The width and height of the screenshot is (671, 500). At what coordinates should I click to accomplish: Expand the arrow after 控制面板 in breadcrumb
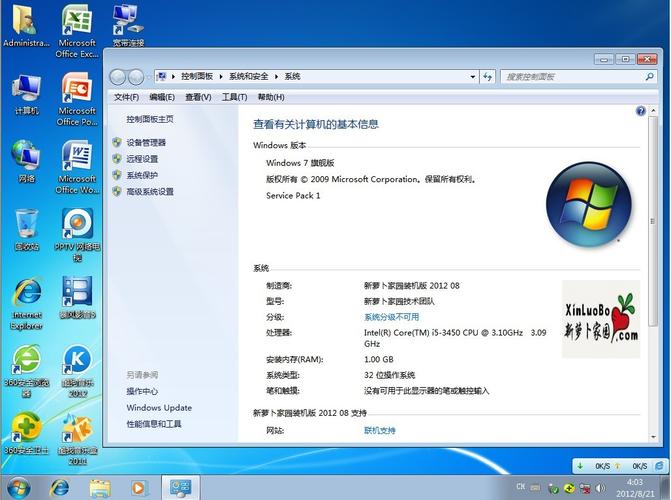coord(221,77)
